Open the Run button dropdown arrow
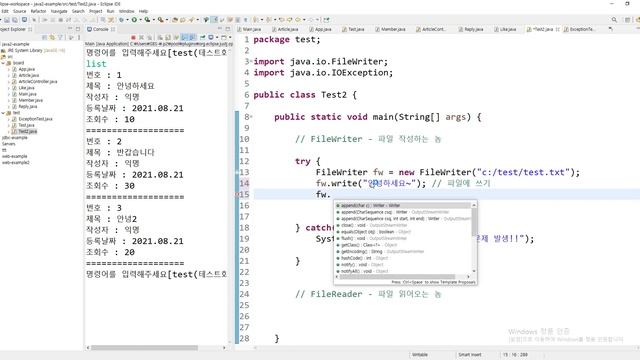The height and width of the screenshot is (360, 640). point(140,20)
